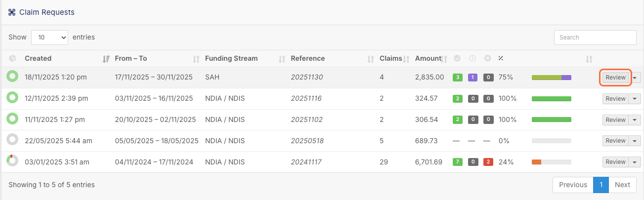Sort by progress bar column arrows
This screenshot has width=644, height=200.
(589, 59)
